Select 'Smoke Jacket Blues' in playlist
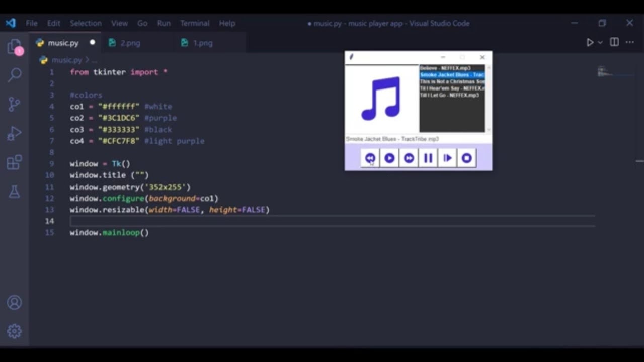The width and height of the screenshot is (644, 362). tap(452, 75)
